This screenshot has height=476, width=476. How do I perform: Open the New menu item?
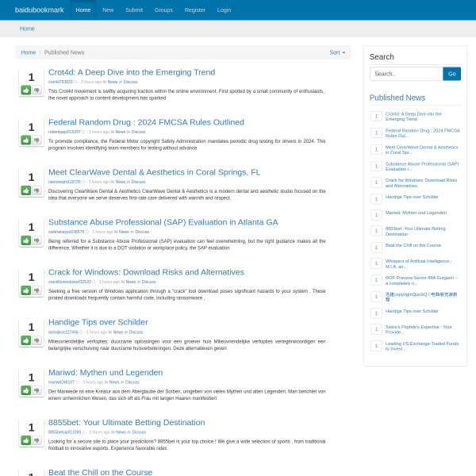(108, 10)
